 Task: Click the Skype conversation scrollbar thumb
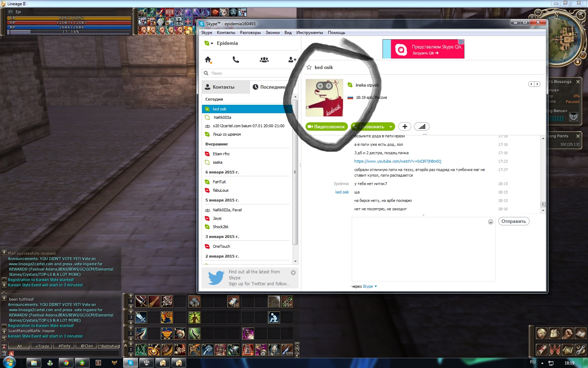click(x=543, y=204)
